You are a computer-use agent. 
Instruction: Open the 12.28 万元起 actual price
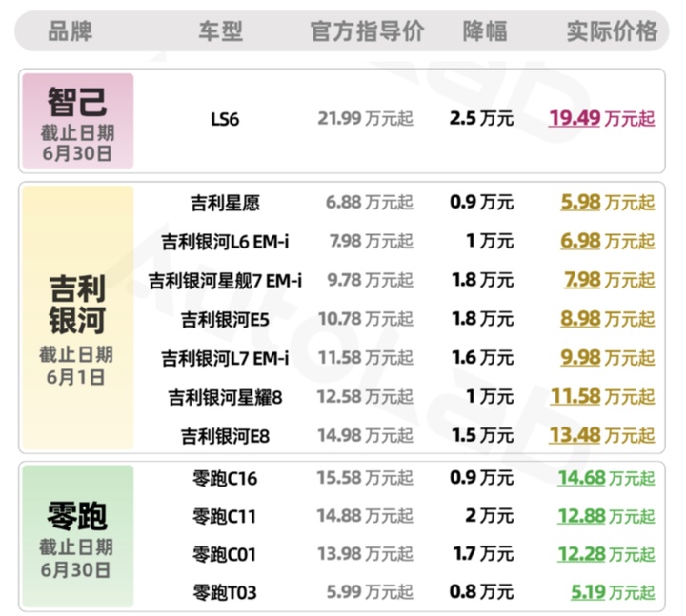[x=606, y=554]
